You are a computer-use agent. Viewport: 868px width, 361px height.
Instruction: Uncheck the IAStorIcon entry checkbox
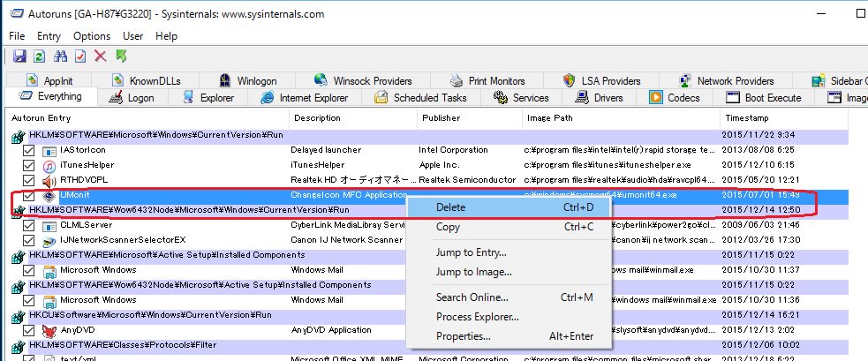click(x=29, y=151)
